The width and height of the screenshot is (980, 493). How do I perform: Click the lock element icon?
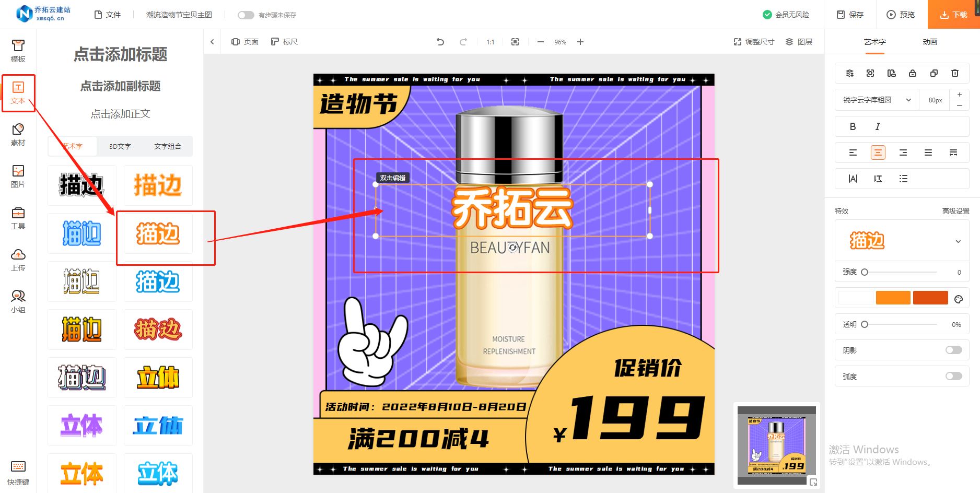913,73
